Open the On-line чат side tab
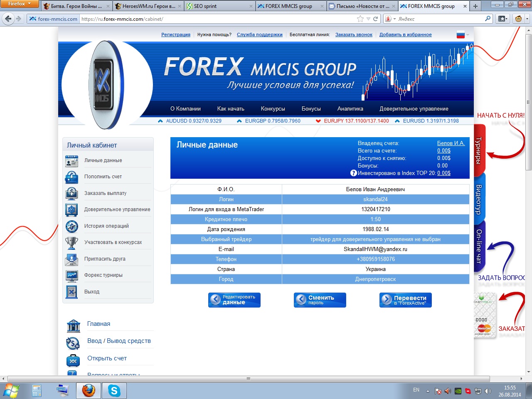The width and height of the screenshot is (532, 399). pos(479,246)
